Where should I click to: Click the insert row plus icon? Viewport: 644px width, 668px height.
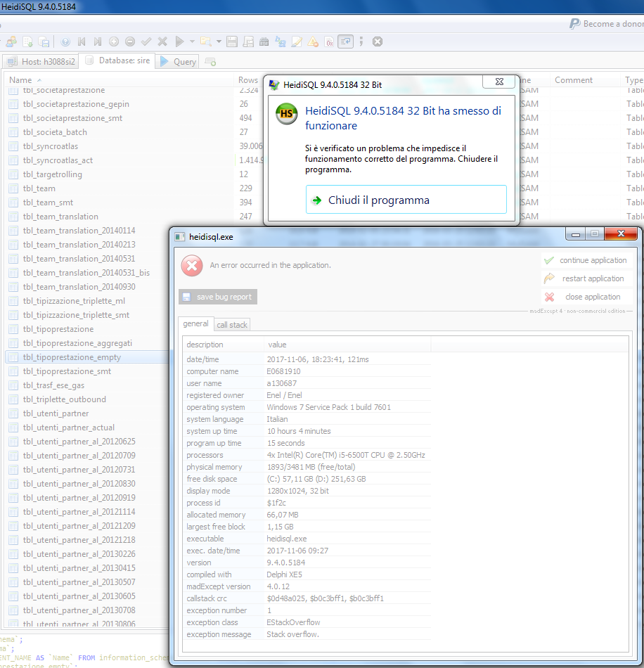pos(114,41)
